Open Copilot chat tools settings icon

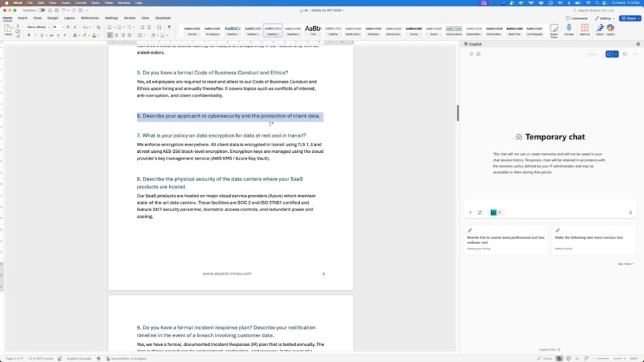(480, 213)
